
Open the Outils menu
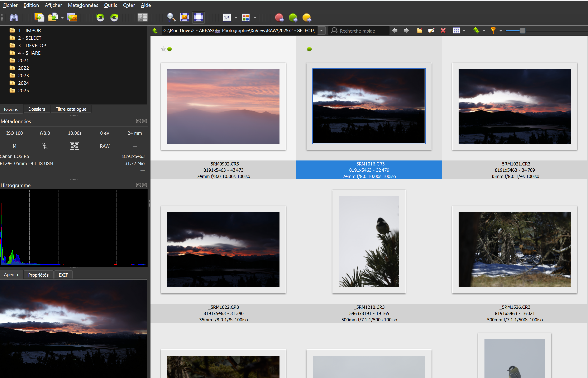[110, 5]
